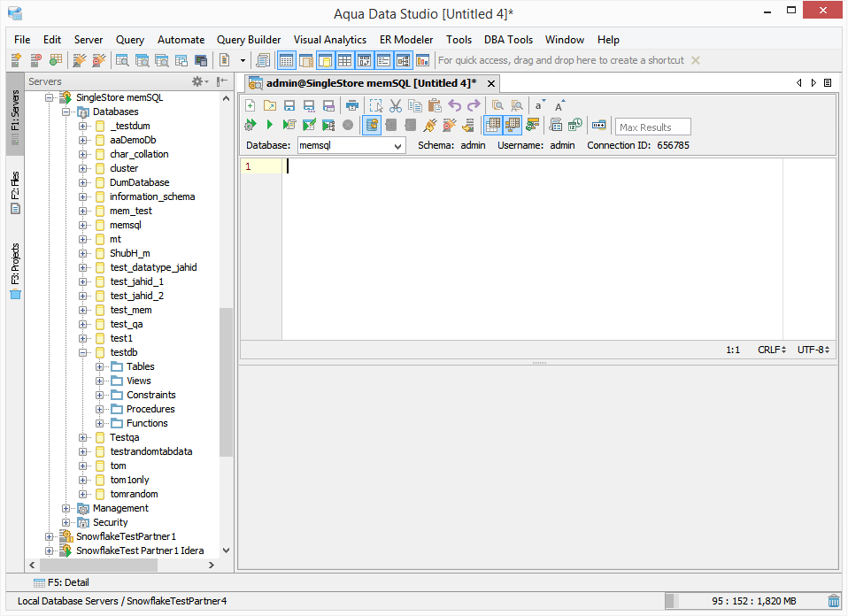Open the Query menu

(130, 40)
